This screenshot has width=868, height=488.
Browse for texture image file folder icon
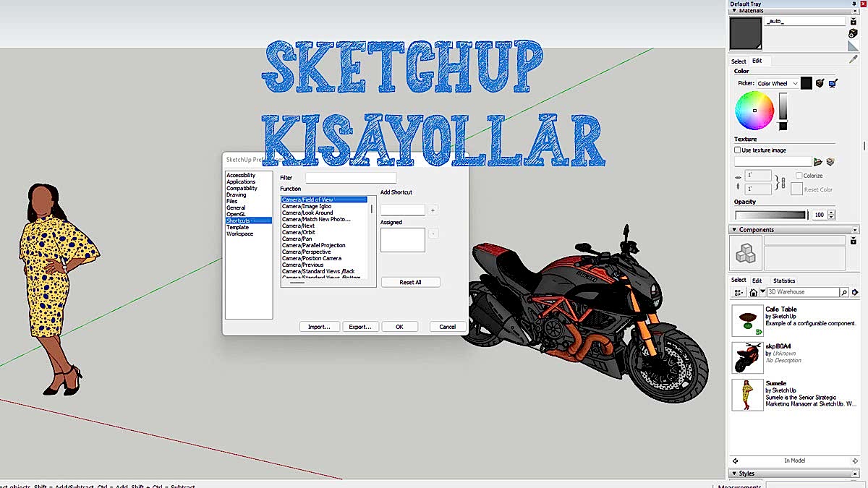pos(818,162)
